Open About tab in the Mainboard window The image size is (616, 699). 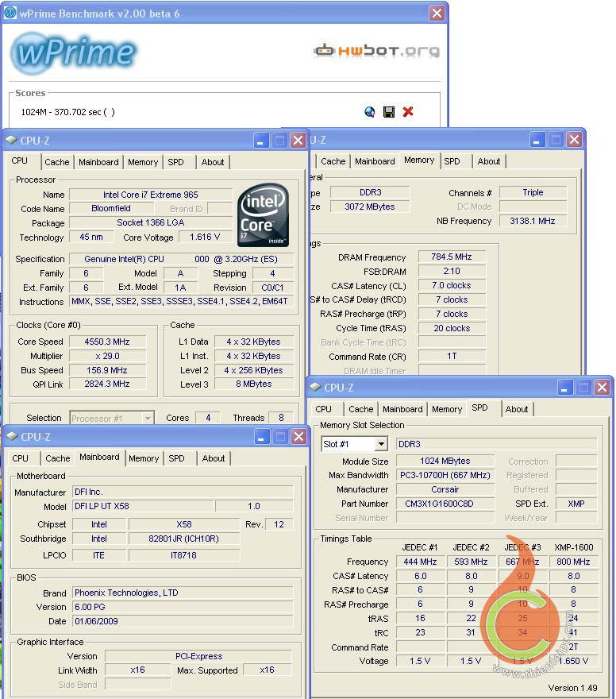click(x=214, y=459)
